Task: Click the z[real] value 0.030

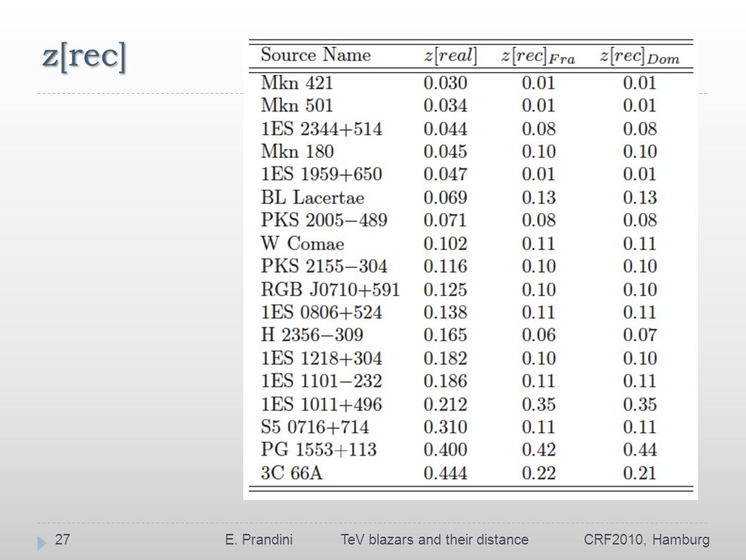Action: 446,83
